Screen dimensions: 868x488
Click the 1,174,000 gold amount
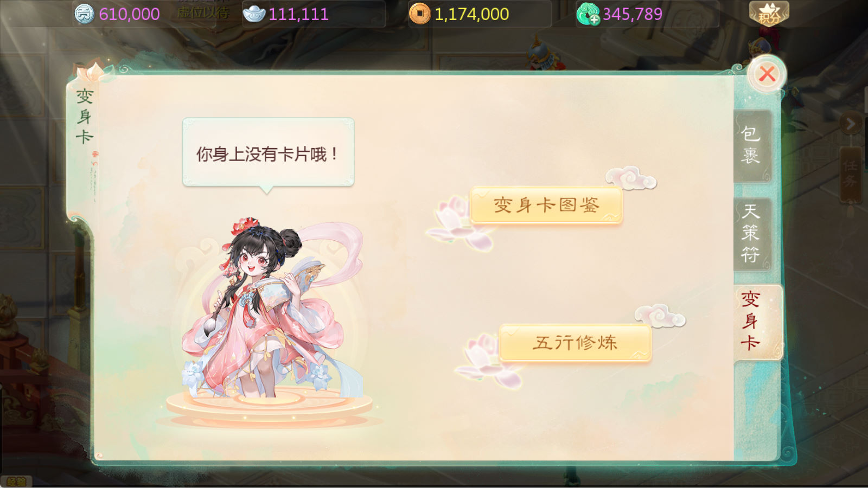coord(471,14)
